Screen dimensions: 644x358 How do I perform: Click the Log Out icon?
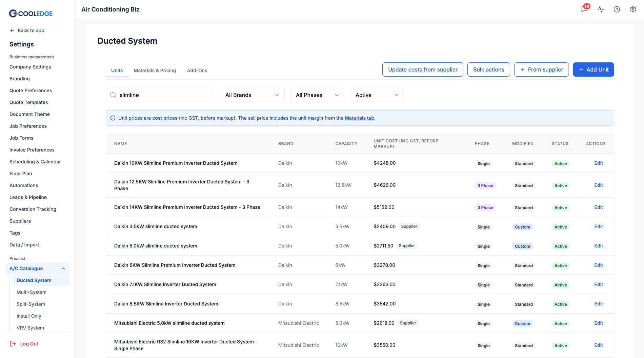click(13, 344)
